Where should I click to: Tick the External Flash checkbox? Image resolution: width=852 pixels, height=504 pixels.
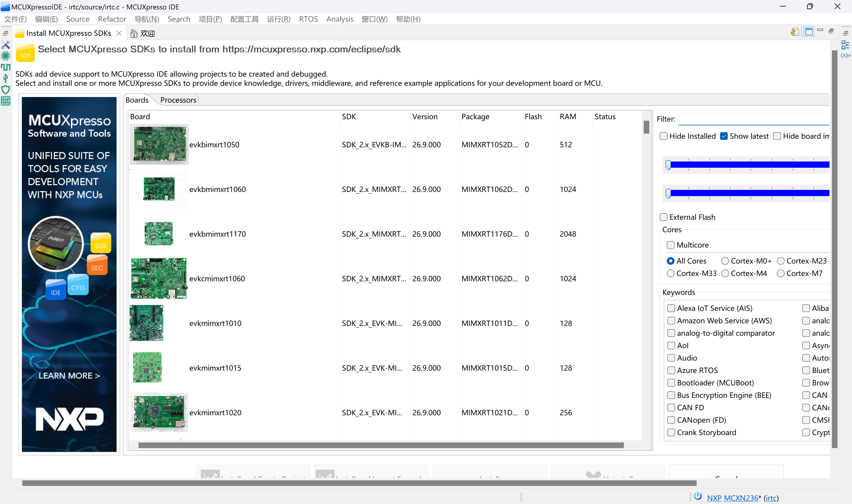pyautogui.click(x=663, y=217)
